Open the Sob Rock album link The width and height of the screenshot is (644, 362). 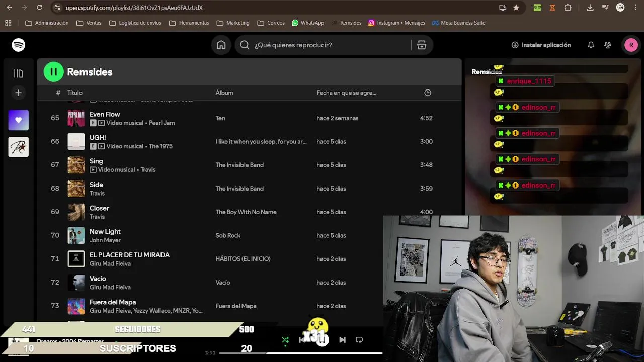point(228,235)
